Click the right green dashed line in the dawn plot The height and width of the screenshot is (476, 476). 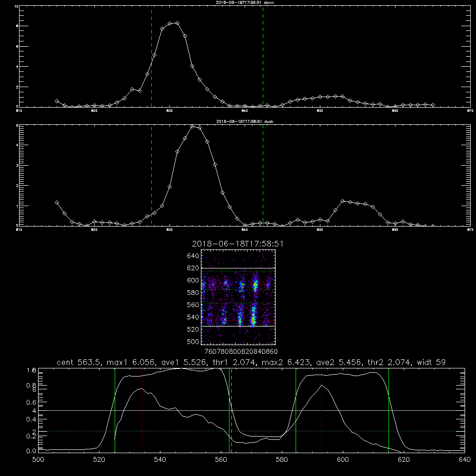tap(263, 57)
